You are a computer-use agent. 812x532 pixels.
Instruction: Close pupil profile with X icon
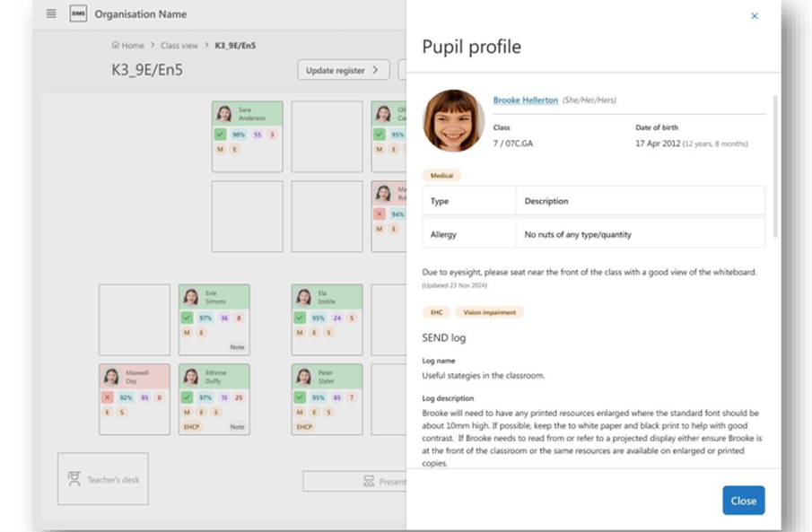coord(754,16)
